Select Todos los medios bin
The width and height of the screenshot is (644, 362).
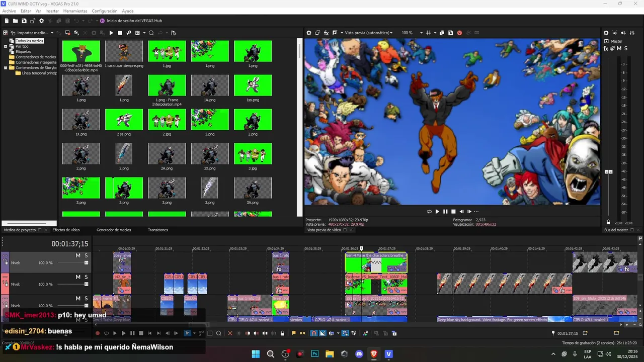click(29, 41)
